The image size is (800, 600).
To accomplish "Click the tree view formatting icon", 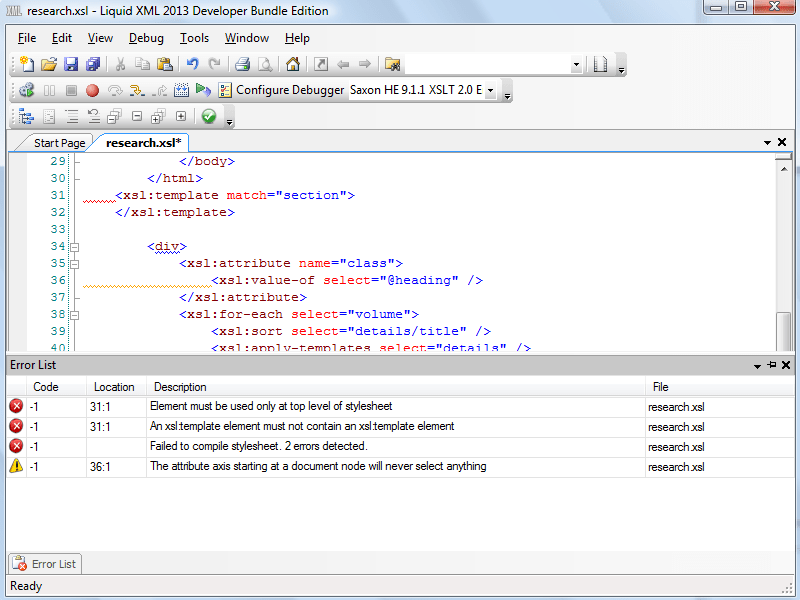I will pyautogui.click(x=27, y=117).
